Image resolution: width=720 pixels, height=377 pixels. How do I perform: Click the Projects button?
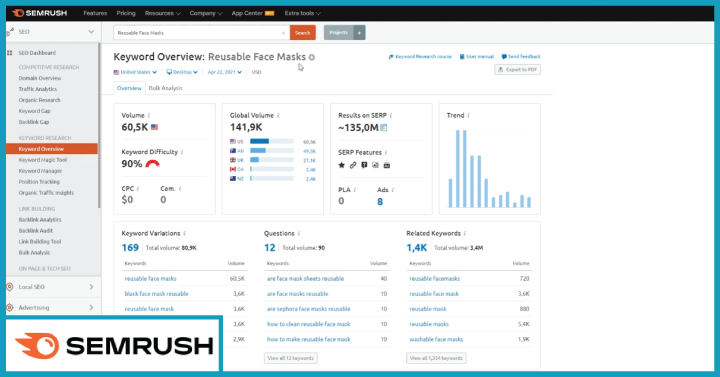(338, 33)
